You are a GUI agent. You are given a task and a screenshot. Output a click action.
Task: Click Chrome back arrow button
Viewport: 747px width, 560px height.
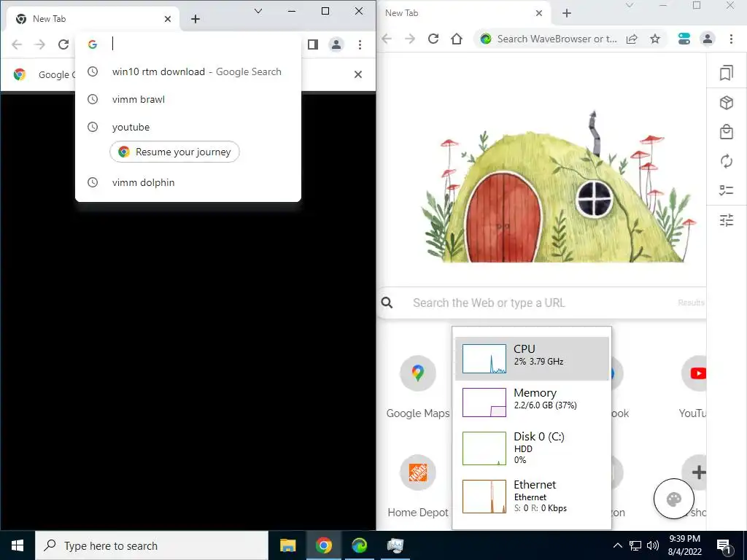tap(17, 44)
